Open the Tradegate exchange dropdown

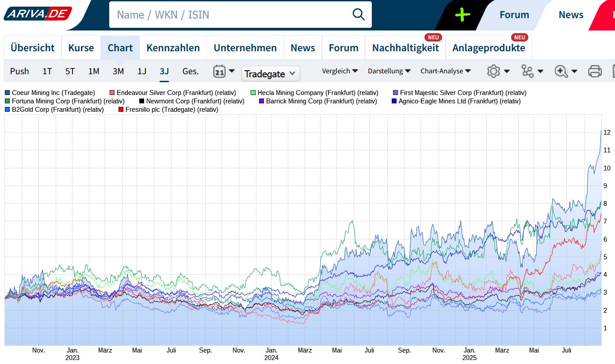270,74
